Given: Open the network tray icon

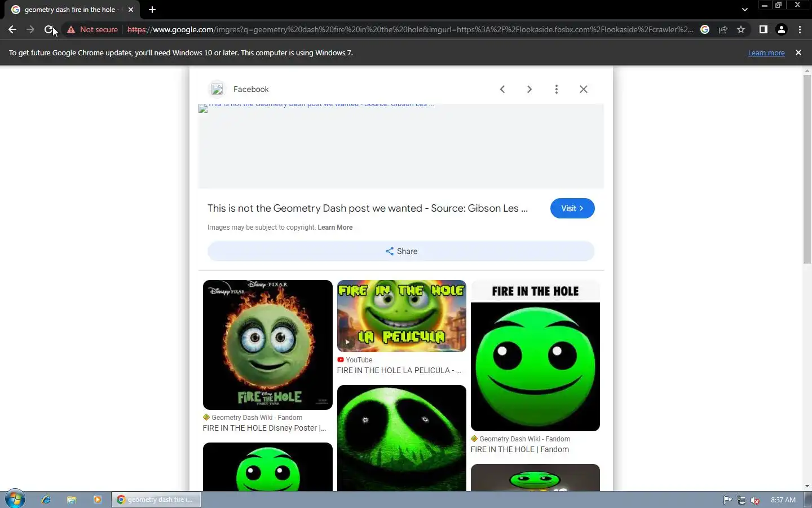Looking at the screenshot, I should pos(742,500).
